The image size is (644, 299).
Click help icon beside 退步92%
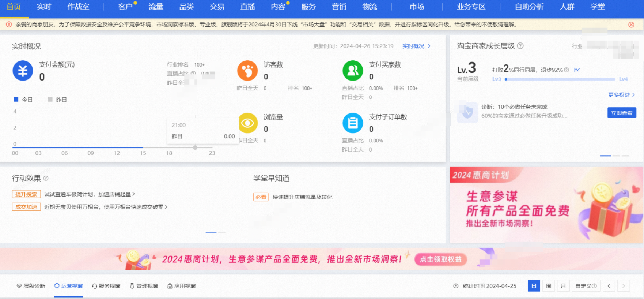(x=567, y=70)
